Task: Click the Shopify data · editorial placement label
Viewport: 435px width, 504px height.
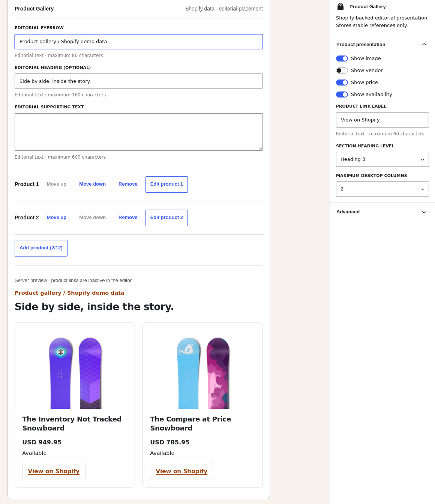Action: [224, 9]
